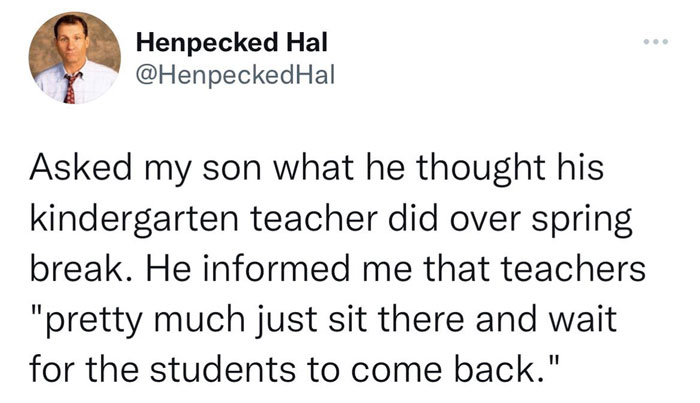The image size is (700, 403).
Task: Open the Henpecked Hal display name link
Action: click(x=230, y=43)
